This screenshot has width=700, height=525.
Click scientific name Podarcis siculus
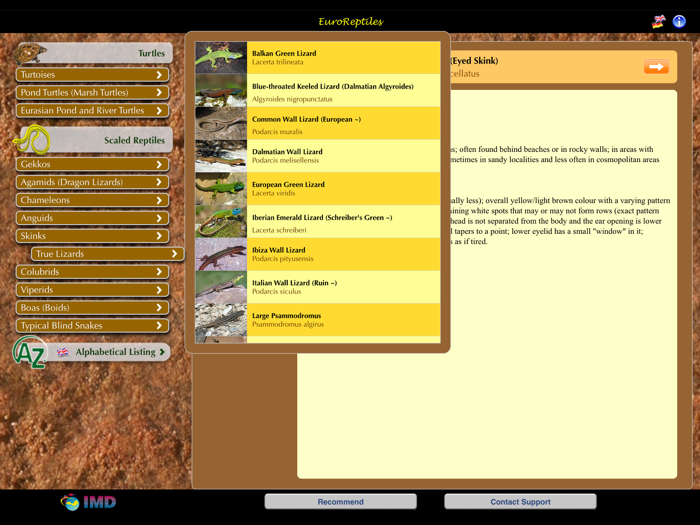pyautogui.click(x=276, y=292)
